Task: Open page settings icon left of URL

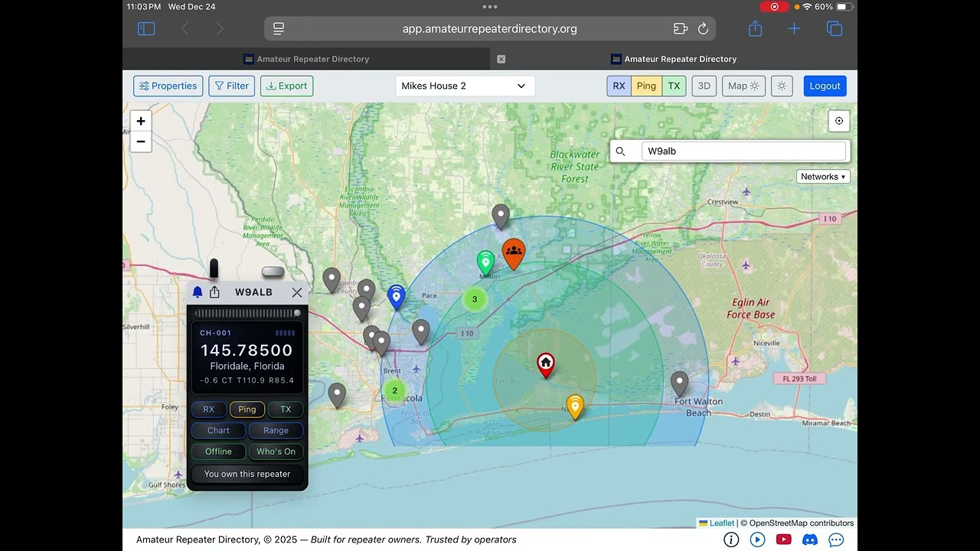Action: tap(279, 28)
